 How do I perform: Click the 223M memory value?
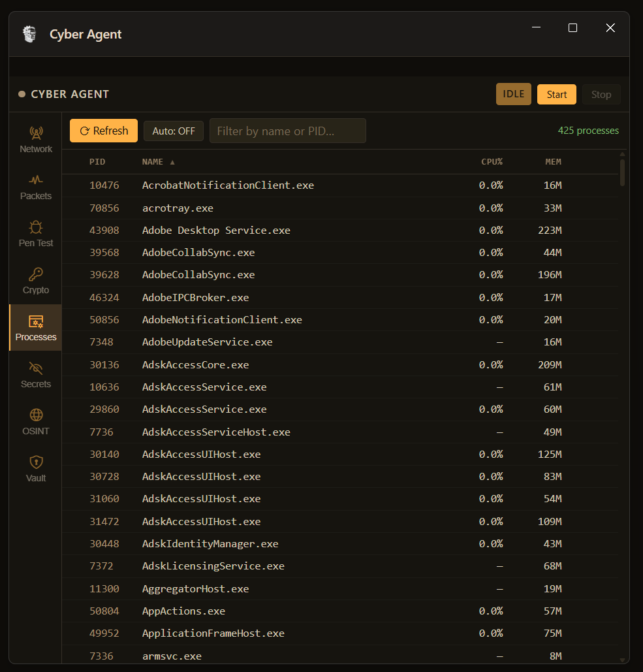point(550,231)
